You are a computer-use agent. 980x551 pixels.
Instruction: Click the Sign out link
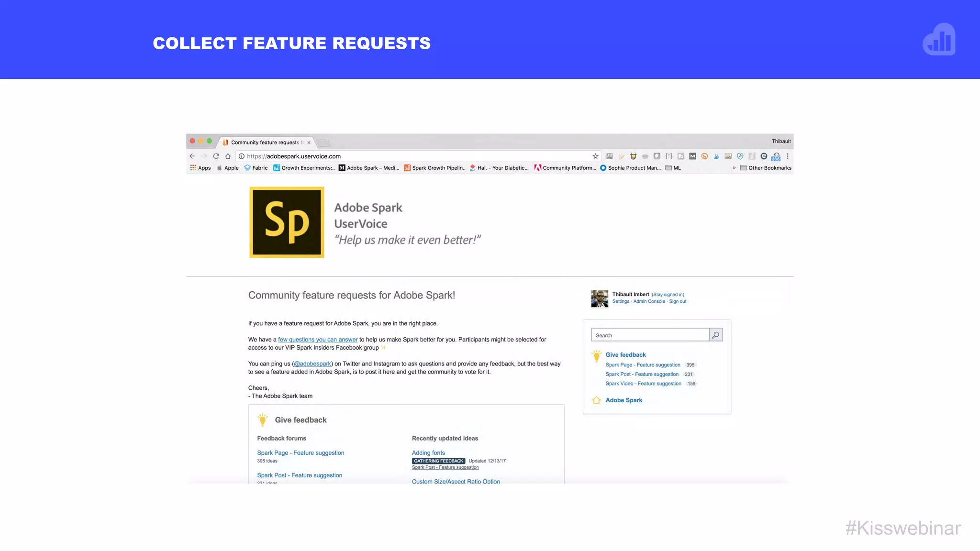[x=678, y=301]
